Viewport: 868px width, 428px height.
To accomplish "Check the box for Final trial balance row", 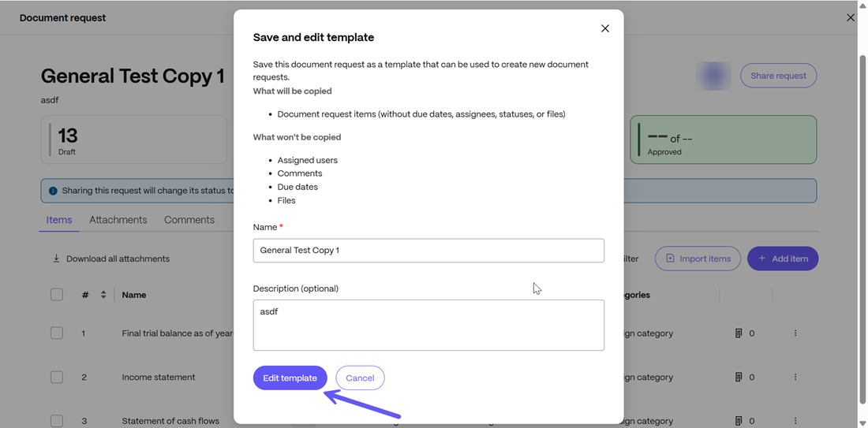I will click(57, 333).
